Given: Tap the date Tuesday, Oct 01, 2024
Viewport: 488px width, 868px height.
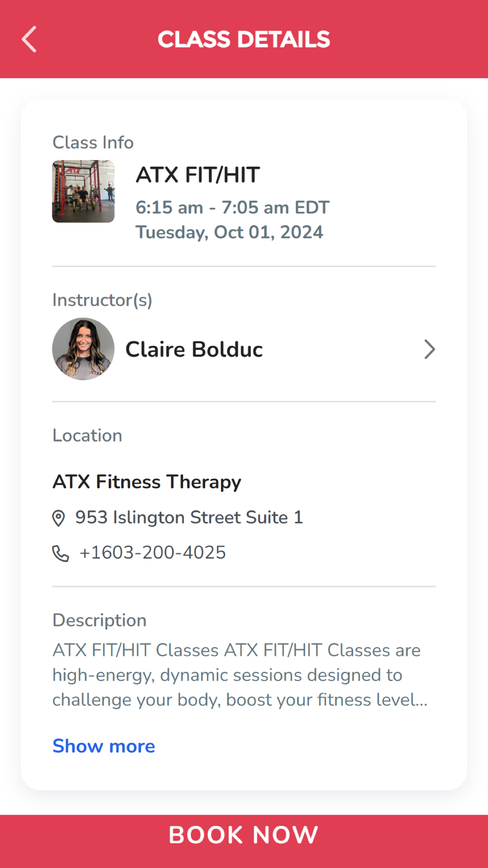Looking at the screenshot, I should coord(229,232).
